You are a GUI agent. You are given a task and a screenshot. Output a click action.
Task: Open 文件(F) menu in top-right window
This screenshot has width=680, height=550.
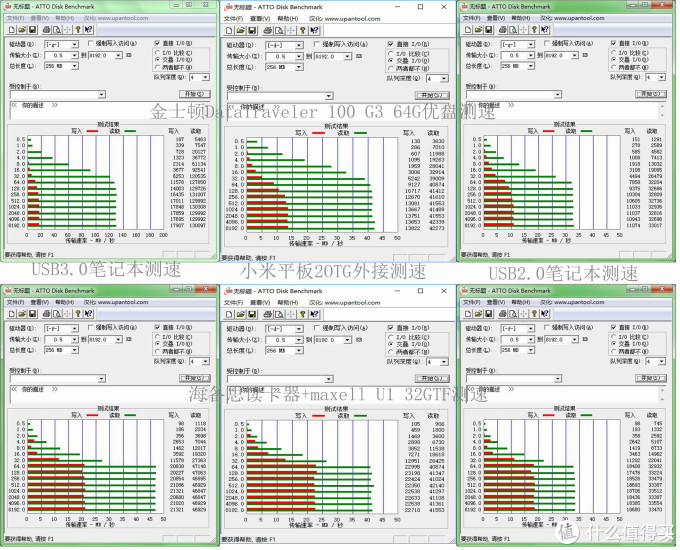point(472,18)
